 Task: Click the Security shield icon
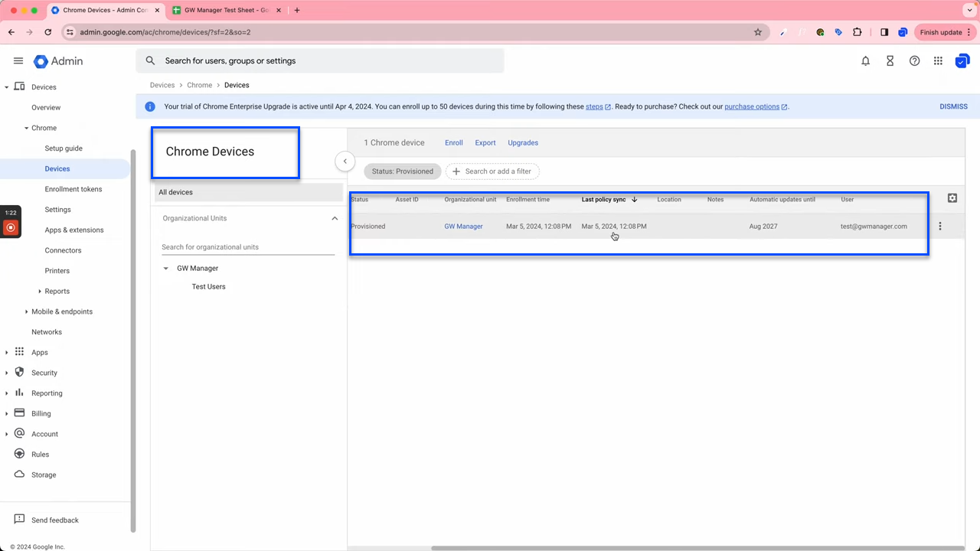pyautogui.click(x=19, y=373)
